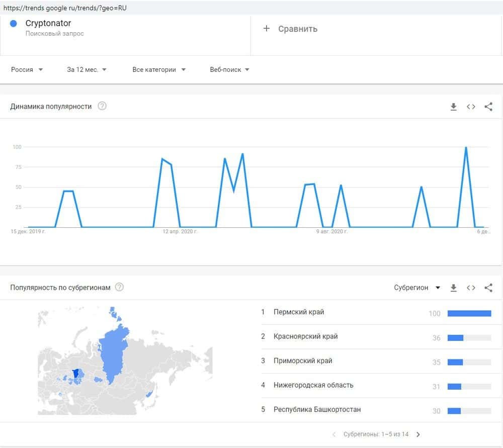Open embed code for Динамика популярности chart
The height and width of the screenshot is (448, 503).
click(x=471, y=107)
